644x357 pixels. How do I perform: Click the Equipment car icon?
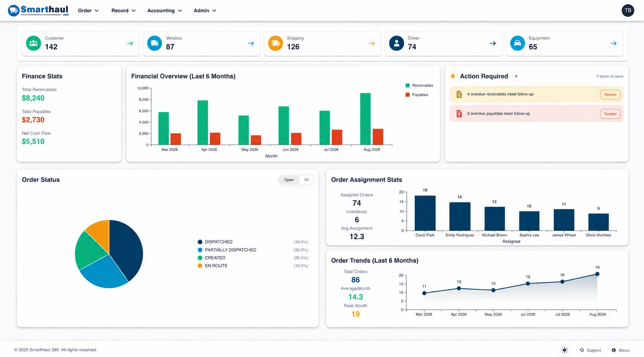(x=517, y=43)
